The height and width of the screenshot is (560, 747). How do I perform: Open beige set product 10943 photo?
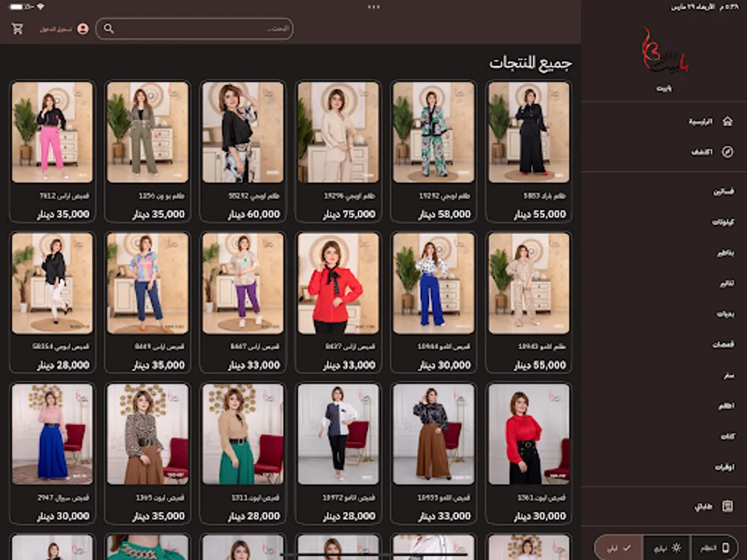529,283
